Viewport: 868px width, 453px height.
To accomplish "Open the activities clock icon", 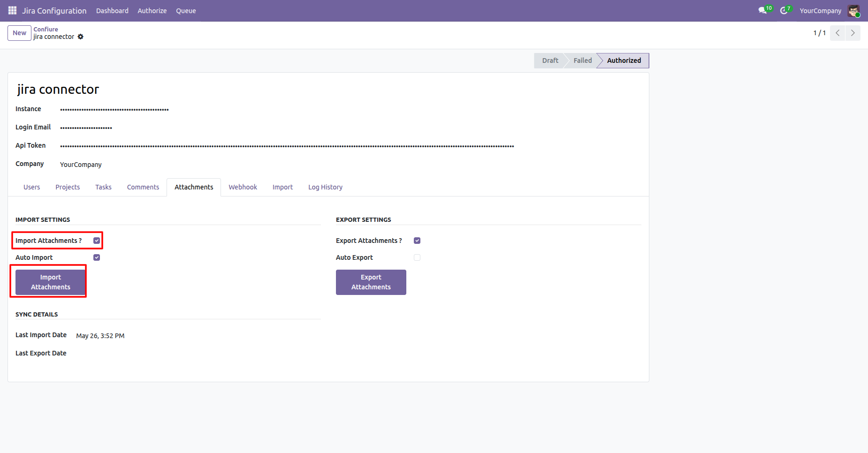I will click(784, 10).
